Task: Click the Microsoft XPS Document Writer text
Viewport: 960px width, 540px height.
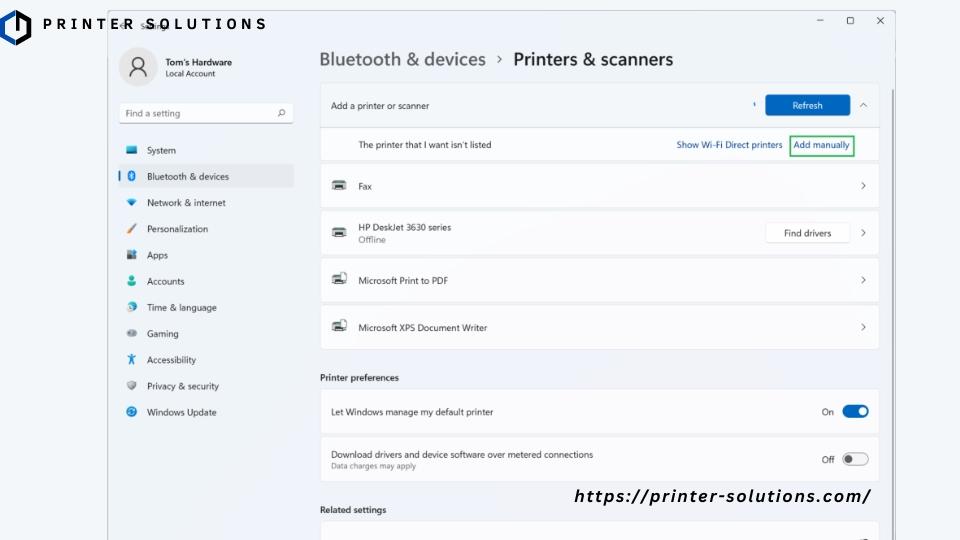Action: tap(422, 328)
